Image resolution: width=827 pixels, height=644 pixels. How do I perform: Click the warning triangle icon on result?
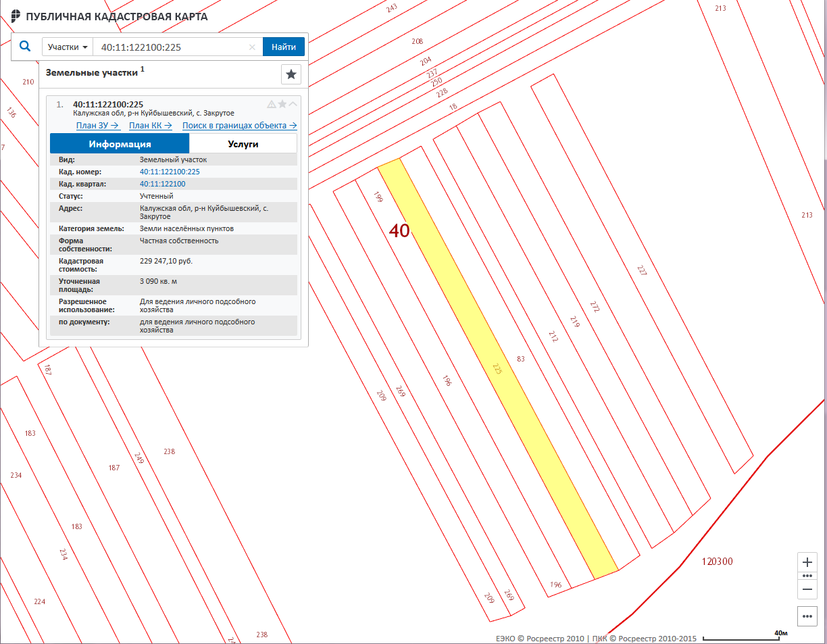[x=272, y=104]
